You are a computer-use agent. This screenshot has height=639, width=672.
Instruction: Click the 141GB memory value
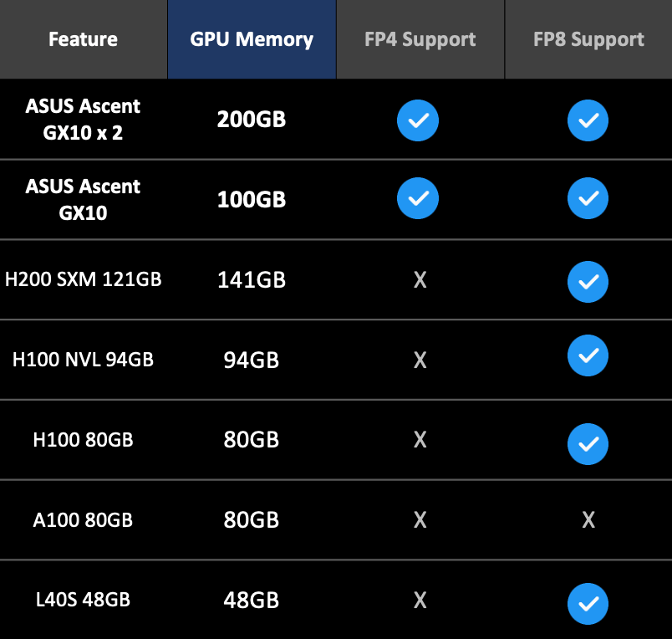tap(252, 280)
